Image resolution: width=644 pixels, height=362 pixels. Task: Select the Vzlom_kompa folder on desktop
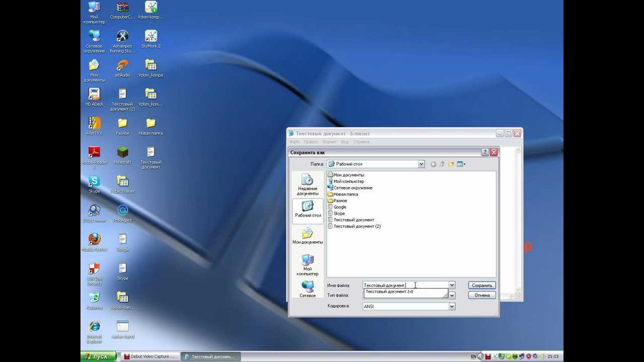pyautogui.click(x=151, y=69)
